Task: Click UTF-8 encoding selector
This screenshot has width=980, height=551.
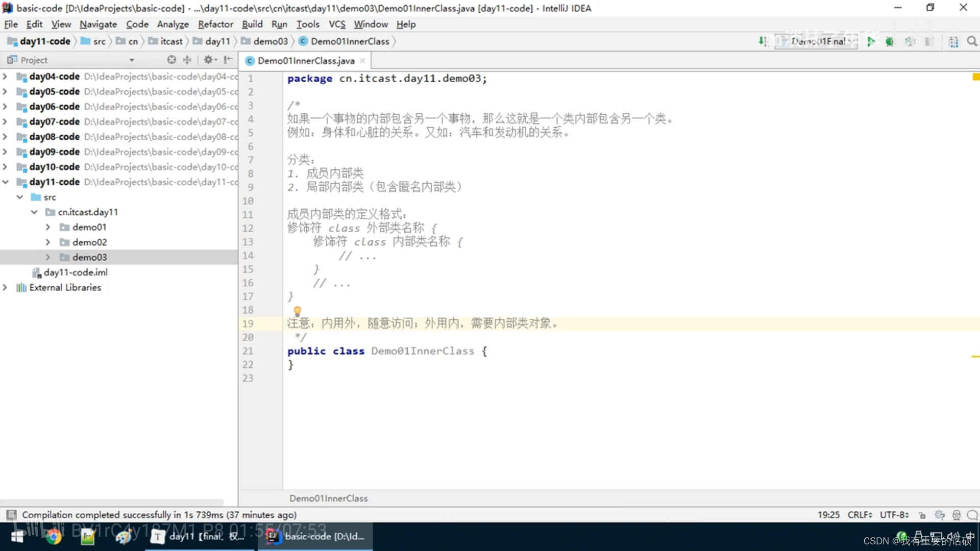Action: click(894, 515)
